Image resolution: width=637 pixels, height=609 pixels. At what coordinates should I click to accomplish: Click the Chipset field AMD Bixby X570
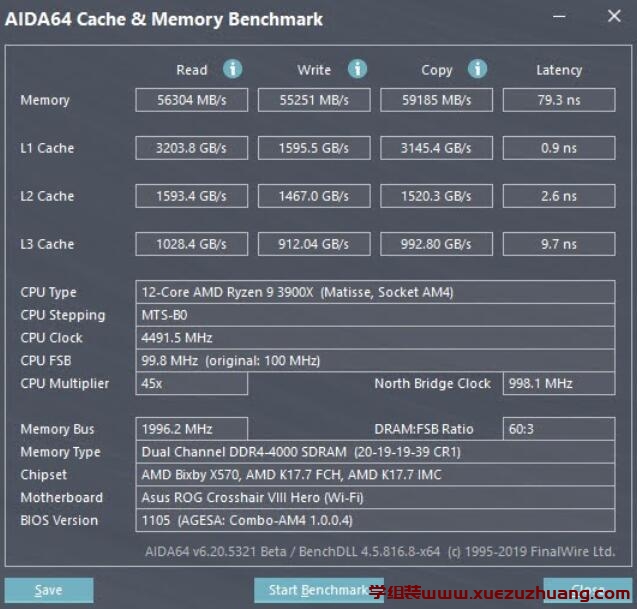(x=375, y=475)
